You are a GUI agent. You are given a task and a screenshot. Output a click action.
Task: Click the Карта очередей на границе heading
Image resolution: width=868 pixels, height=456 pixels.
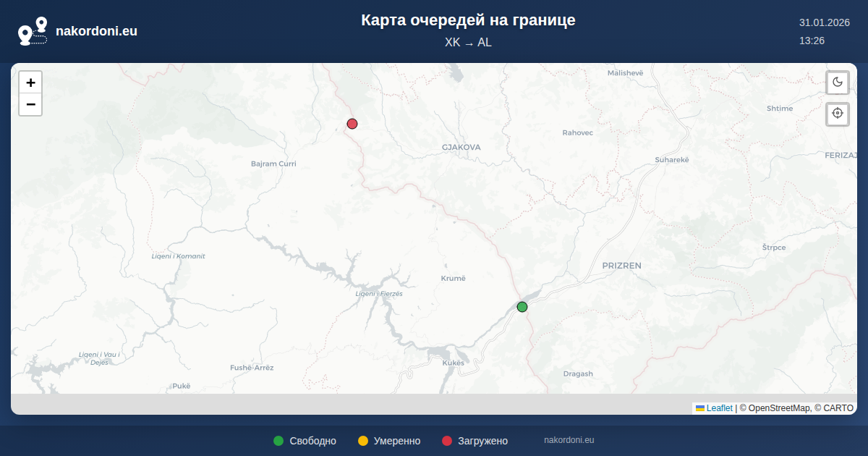pyautogui.click(x=468, y=20)
